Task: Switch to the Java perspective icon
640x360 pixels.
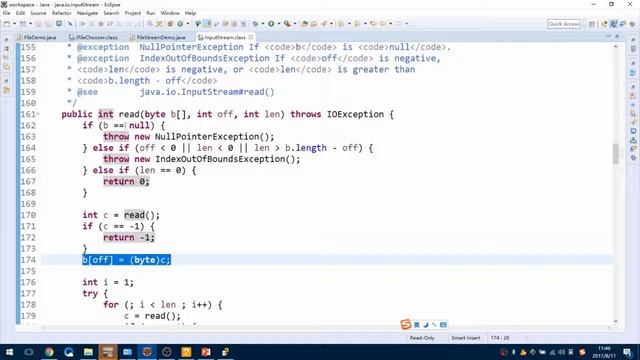Action: [x=613, y=24]
